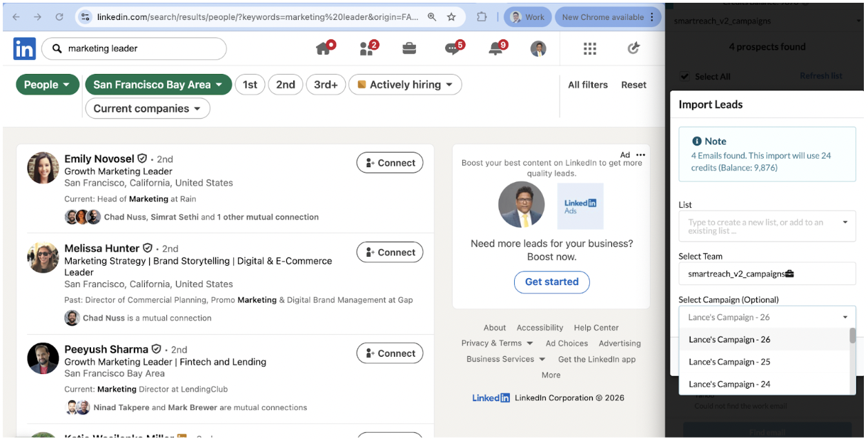Open site info icon in address bar
The width and height of the screenshot is (868, 439).
85,17
